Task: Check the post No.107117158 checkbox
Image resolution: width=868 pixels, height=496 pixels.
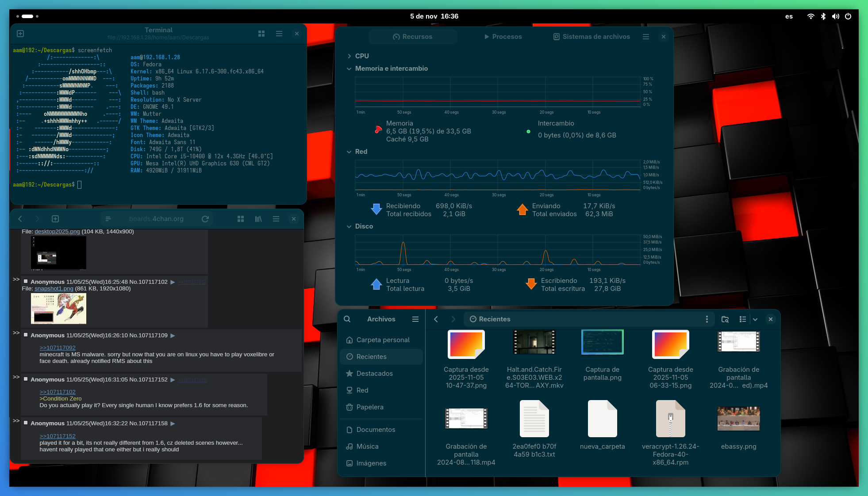Action: [26, 423]
